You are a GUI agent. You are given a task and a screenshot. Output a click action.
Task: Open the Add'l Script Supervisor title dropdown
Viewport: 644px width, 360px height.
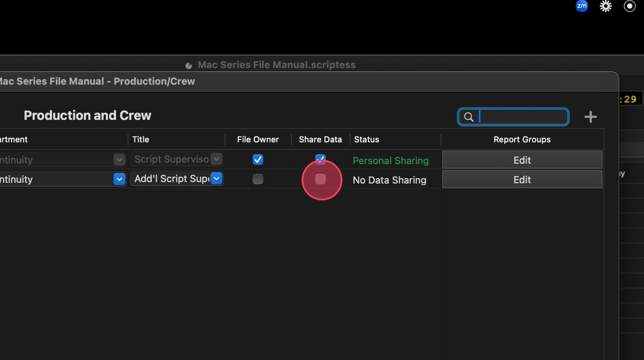(x=216, y=179)
